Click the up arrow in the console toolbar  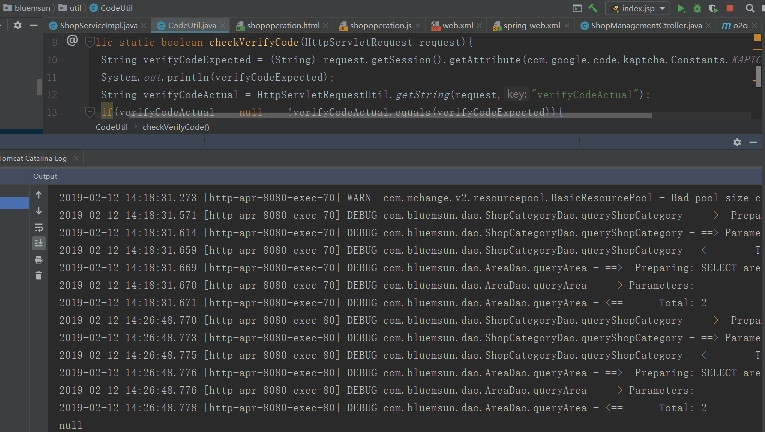tap(39, 195)
